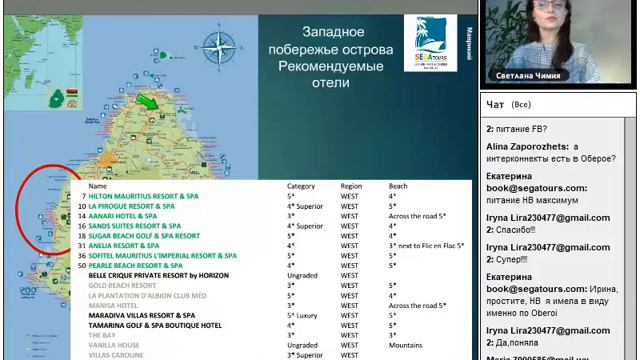Click Alina Zaporozhets name in chat
Screen dimensions: 640x360
pos(527,147)
